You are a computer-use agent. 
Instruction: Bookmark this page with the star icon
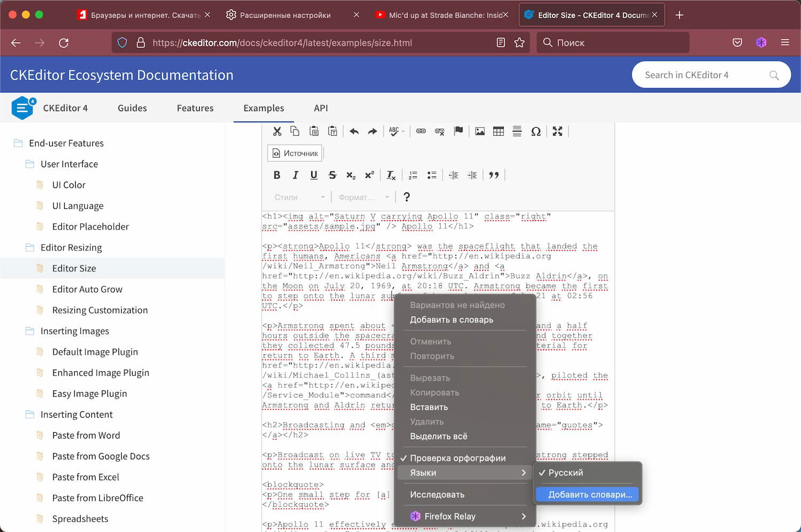pos(519,43)
